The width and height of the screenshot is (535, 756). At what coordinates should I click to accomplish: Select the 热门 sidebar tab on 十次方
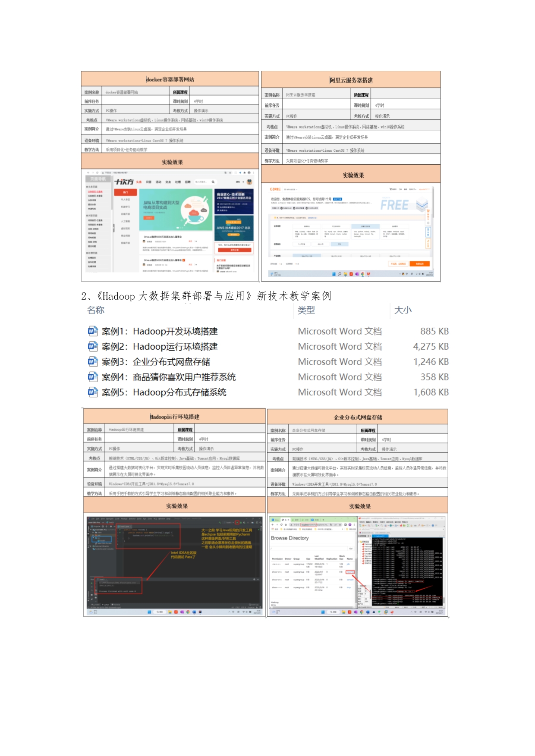[x=125, y=192]
